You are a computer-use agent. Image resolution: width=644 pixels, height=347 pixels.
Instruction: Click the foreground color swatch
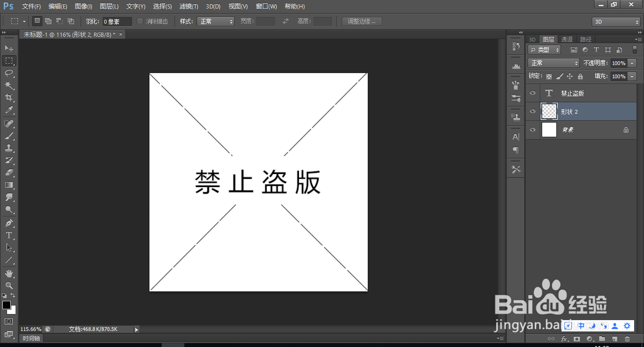tap(6, 305)
